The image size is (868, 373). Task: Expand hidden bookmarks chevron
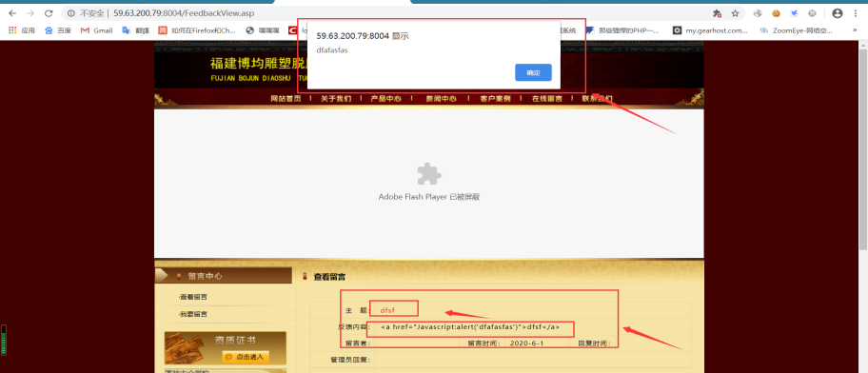pyautogui.click(x=856, y=30)
